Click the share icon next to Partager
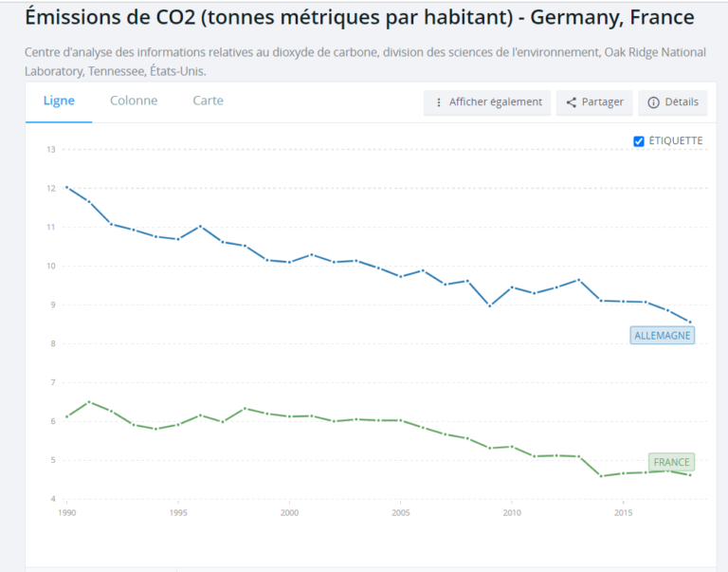 pyautogui.click(x=572, y=102)
